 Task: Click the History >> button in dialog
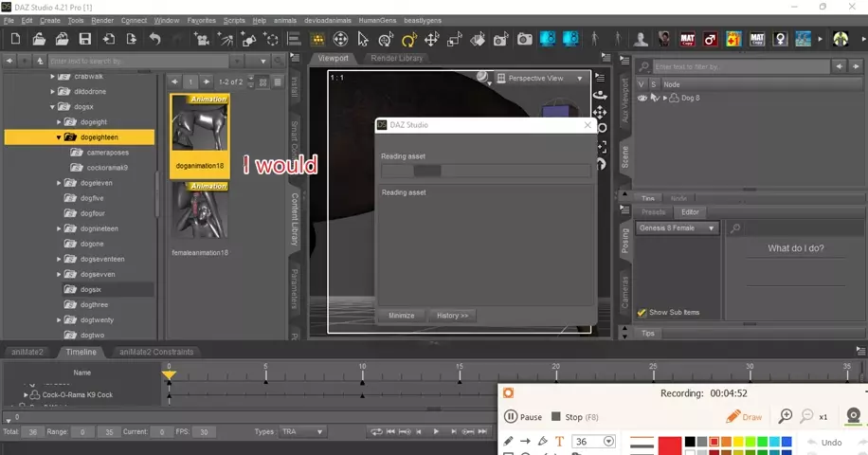click(x=452, y=315)
